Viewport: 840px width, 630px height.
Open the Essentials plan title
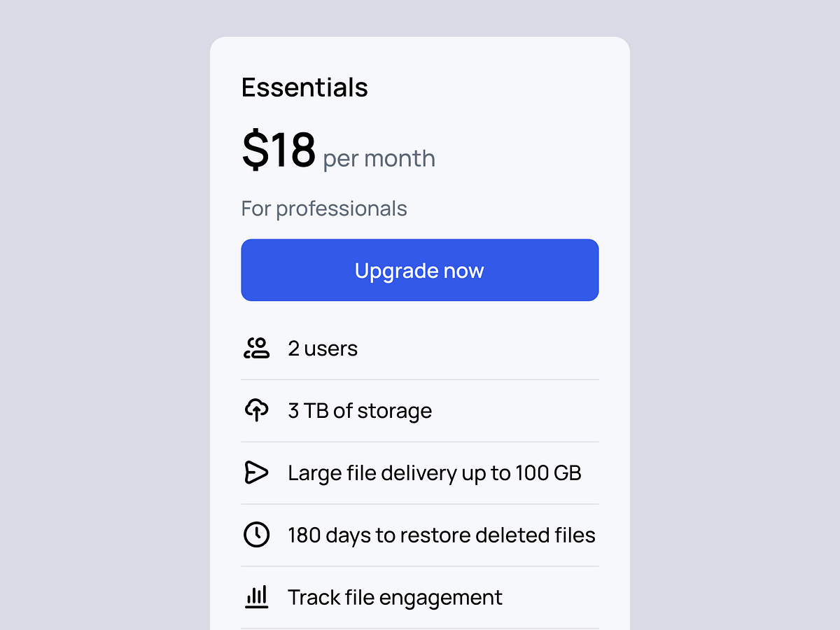pos(304,87)
